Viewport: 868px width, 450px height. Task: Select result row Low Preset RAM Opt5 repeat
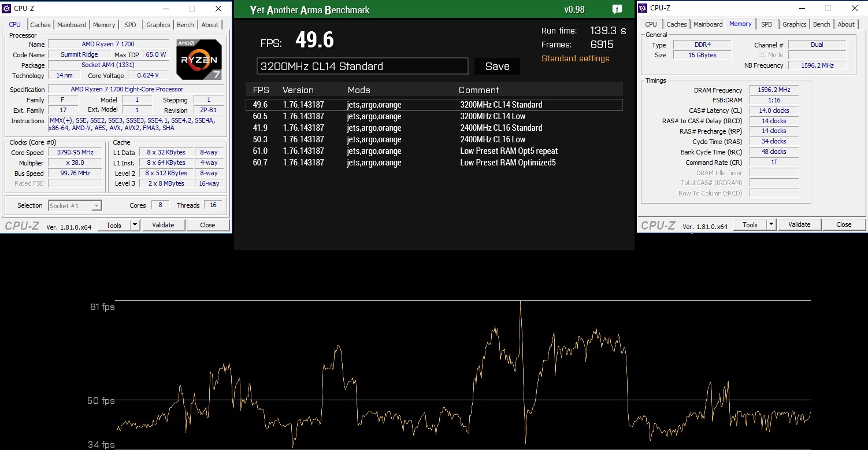coord(434,151)
